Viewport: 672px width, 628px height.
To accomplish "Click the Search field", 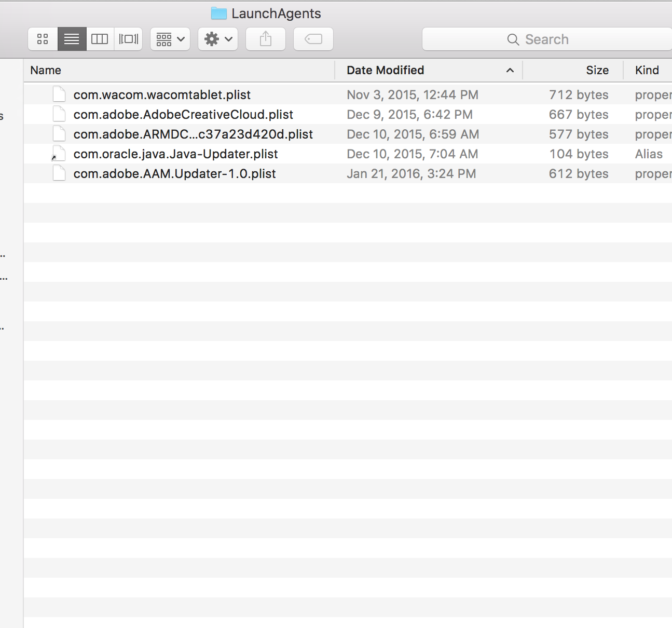I will (547, 39).
